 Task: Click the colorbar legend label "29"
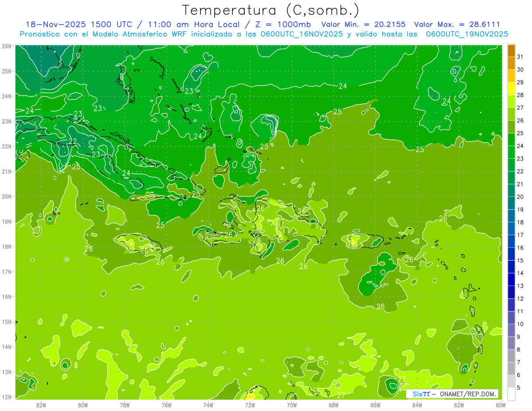pyautogui.click(x=520, y=82)
